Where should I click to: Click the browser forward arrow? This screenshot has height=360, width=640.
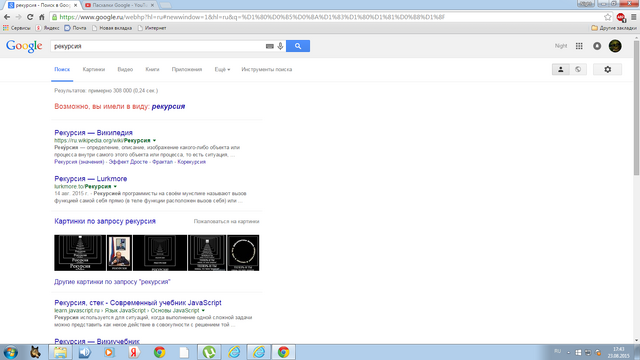18,17
